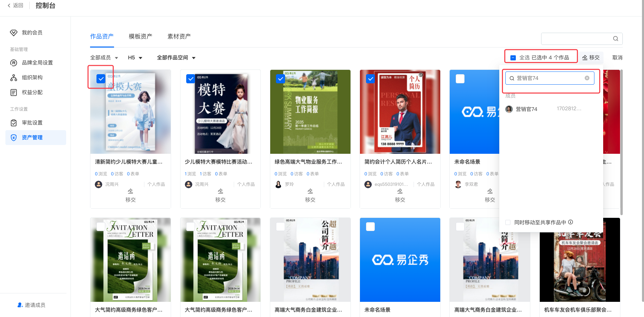Open 我的会员 from the sidebar

[x=32, y=33]
